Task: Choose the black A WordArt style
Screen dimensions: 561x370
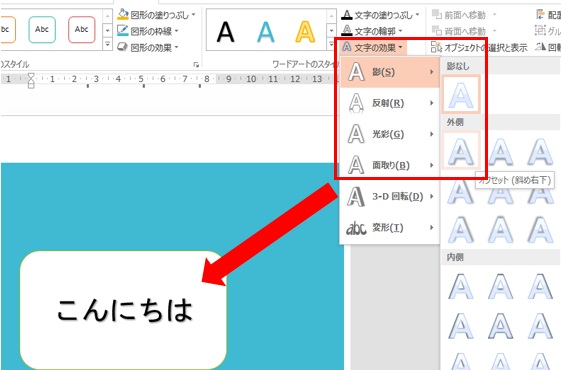Action: coord(225,32)
